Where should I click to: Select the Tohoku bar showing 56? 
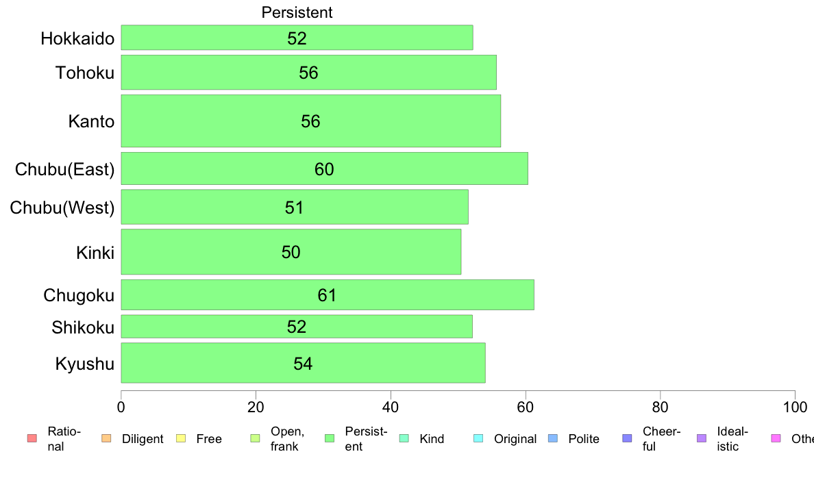coord(309,72)
